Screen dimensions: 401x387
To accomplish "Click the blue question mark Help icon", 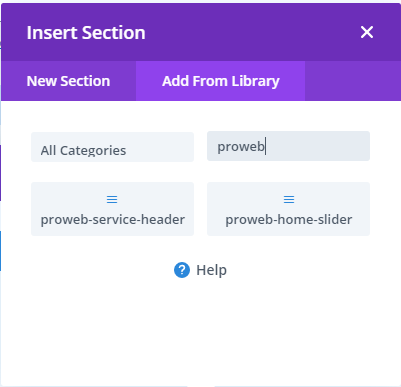I will [182, 270].
